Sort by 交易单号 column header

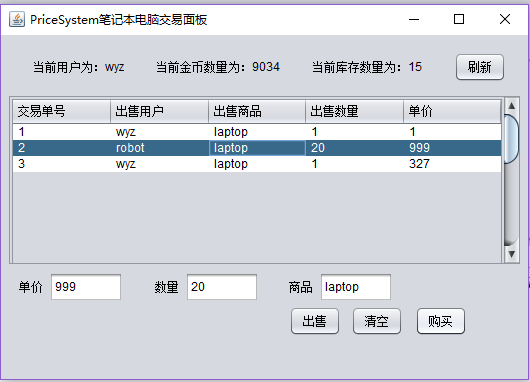[x=62, y=111]
